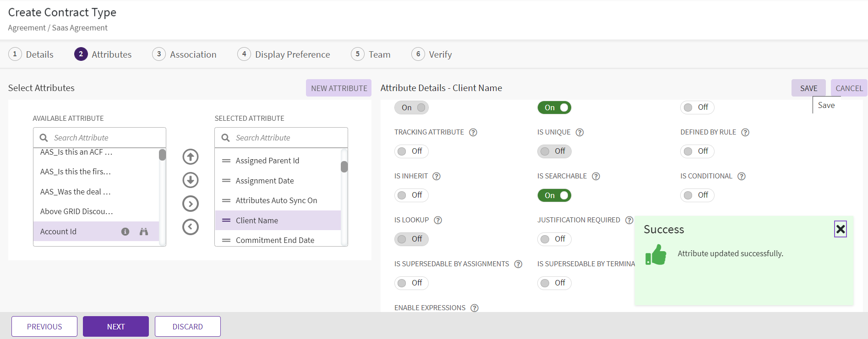Open the help icon beside Tracking Attribute
This screenshot has width=868, height=339.
coord(473,132)
